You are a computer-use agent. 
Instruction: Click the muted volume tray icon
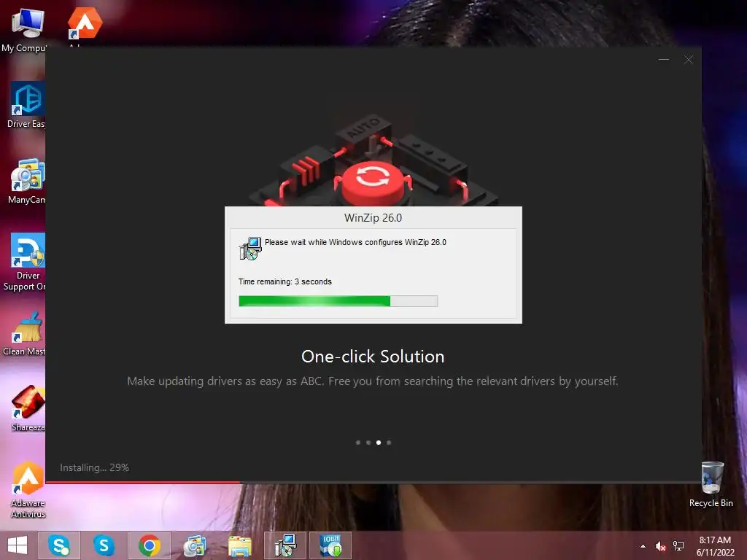pyautogui.click(x=660, y=546)
